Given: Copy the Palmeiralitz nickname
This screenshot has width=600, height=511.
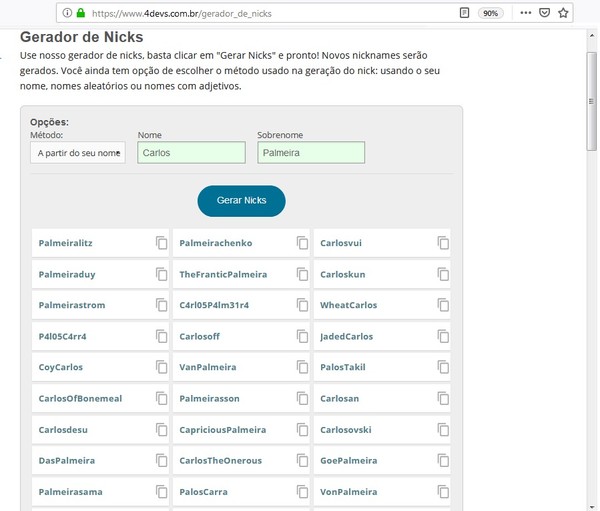Looking at the screenshot, I should (x=161, y=243).
